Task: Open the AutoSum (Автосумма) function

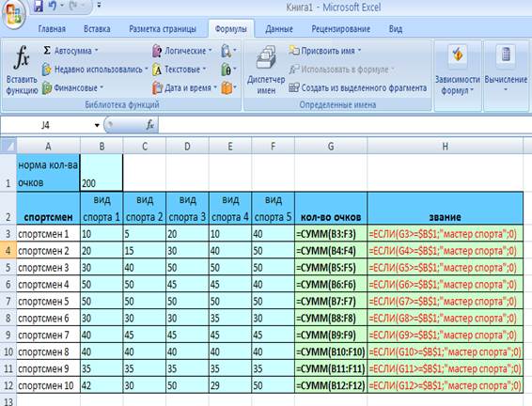Action: [70, 51]
